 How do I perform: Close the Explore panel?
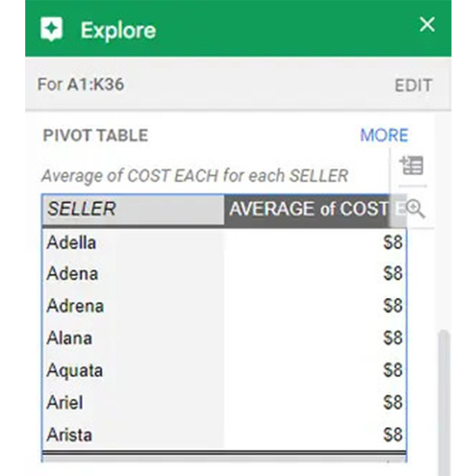click(426, 25)
